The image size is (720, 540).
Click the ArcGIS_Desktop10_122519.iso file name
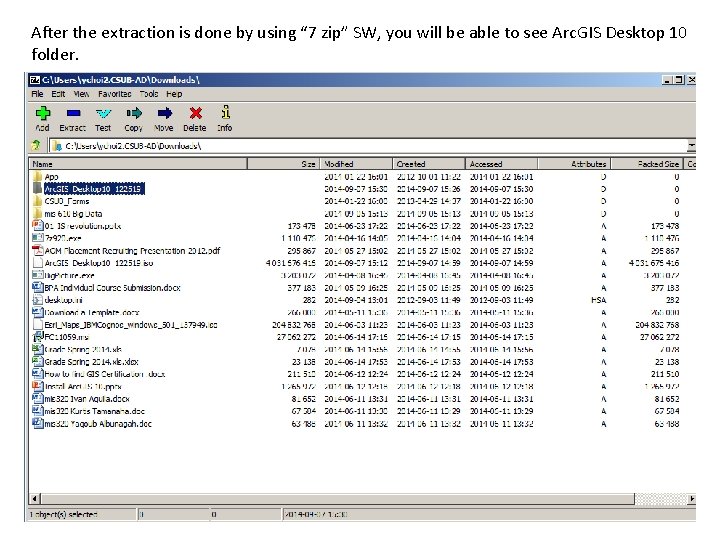[99, 263]
